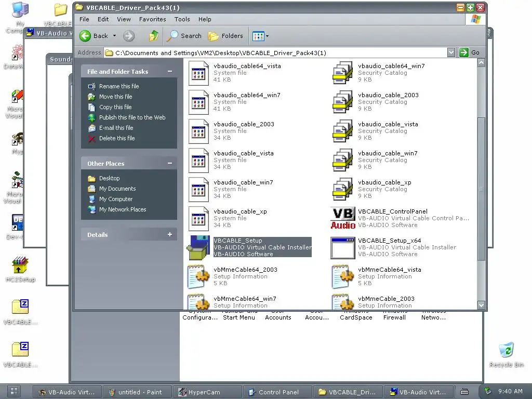
Task: Open the Back history dropdown arrow
Action: click(114, 36)
